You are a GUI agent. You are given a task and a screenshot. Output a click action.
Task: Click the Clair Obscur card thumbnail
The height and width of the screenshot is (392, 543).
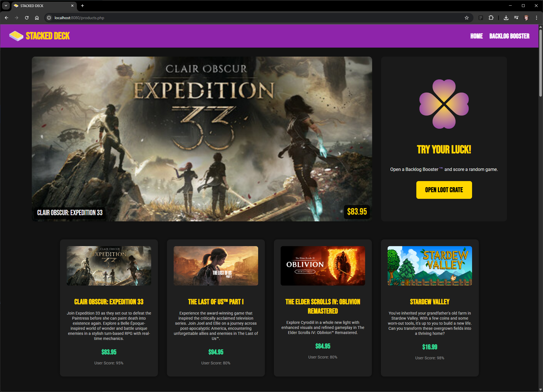click(x=109, y=266)
